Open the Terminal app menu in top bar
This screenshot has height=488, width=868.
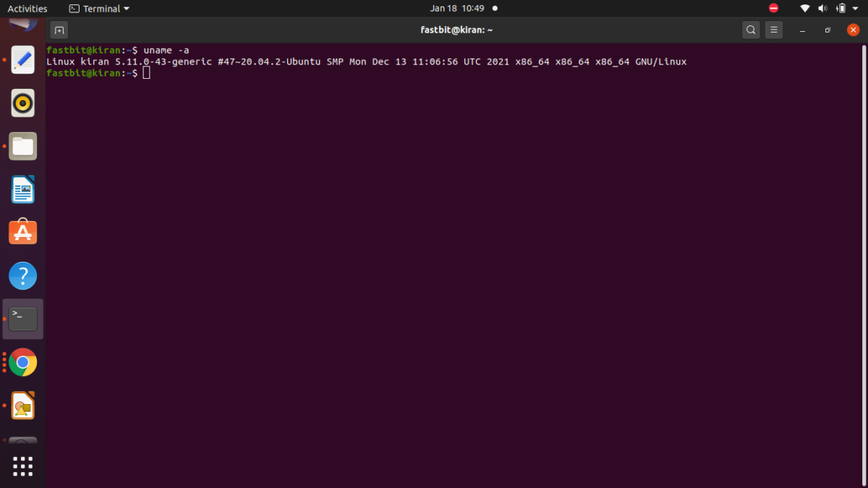coord(100,9)
